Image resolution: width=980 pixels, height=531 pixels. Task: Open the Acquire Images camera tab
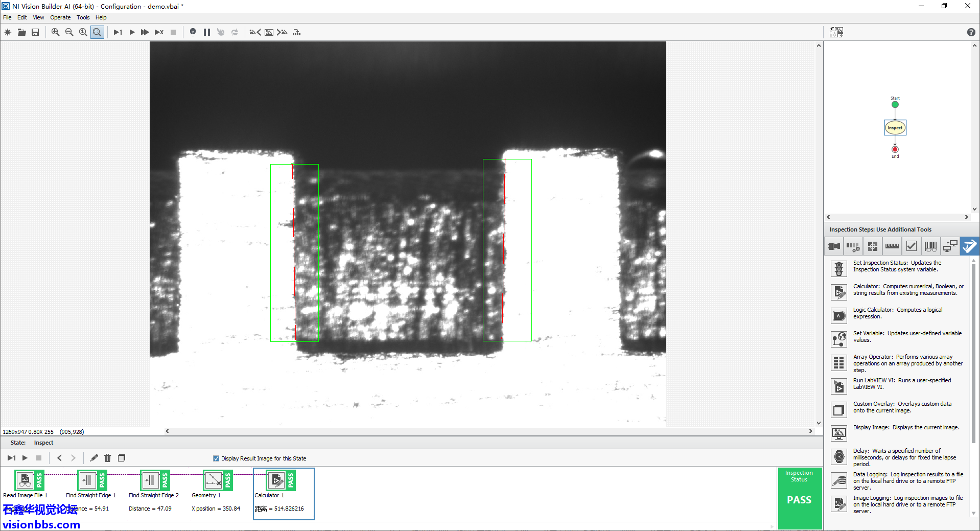(834, 246)
